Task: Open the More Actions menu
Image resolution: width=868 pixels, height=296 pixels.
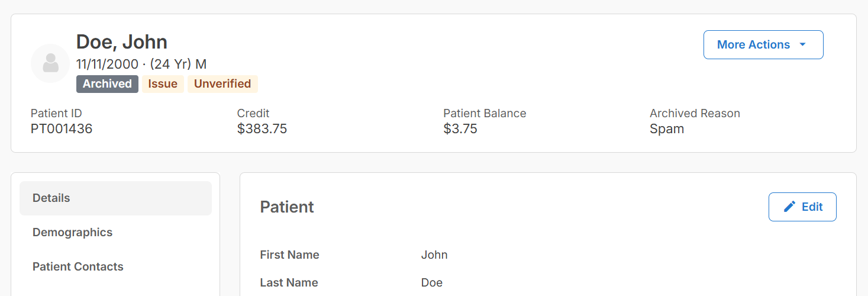Action: pos(763,44)
